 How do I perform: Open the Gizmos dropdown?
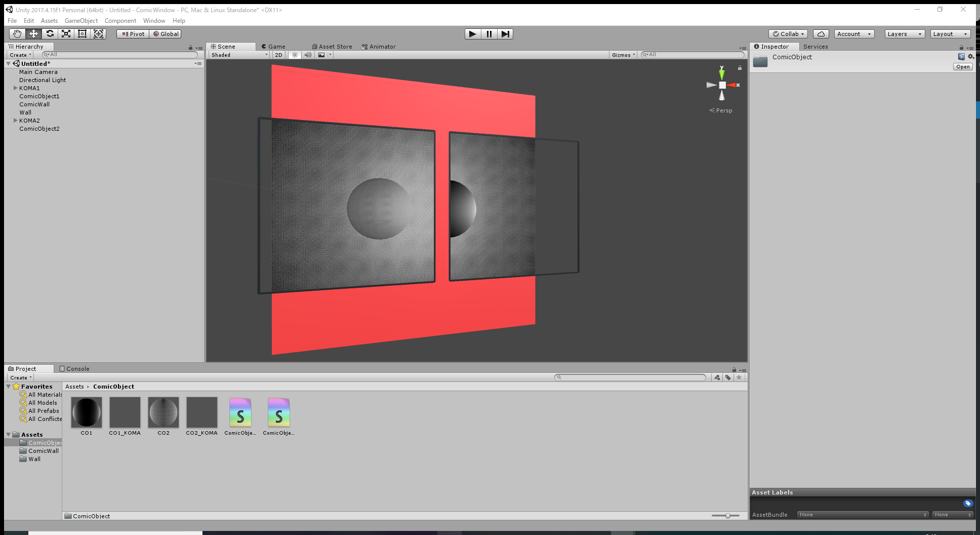623,55
